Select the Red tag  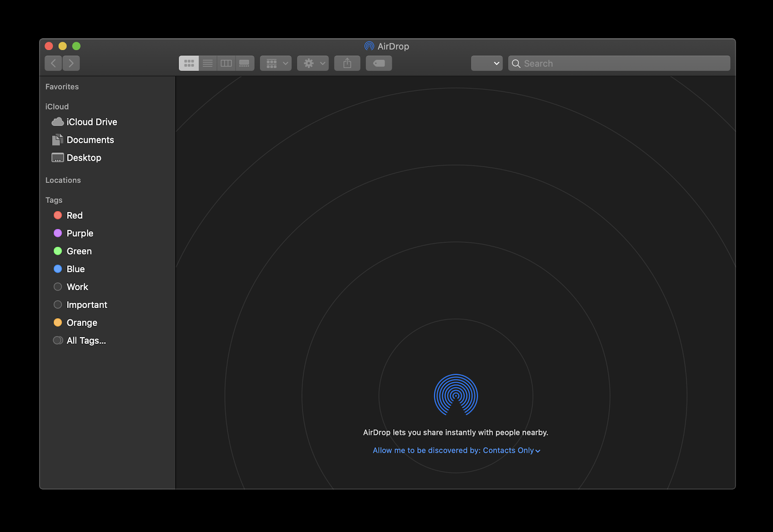coord(107,215)
